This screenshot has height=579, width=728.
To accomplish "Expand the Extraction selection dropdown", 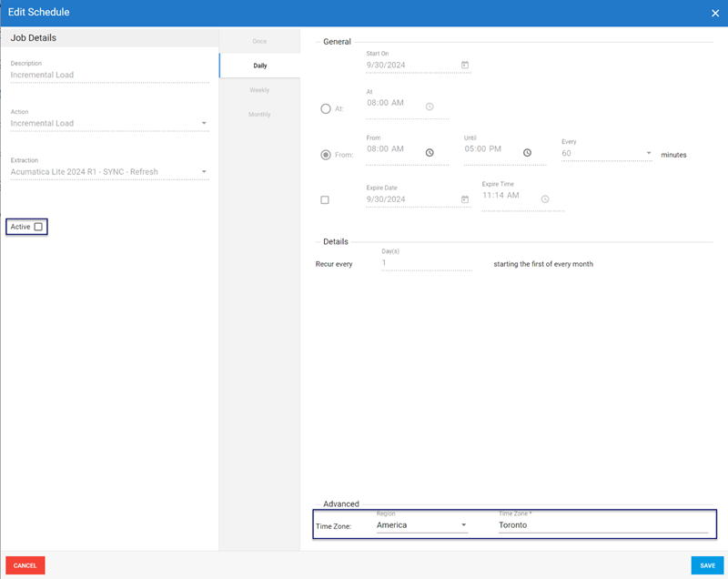I will [x=205, y=171].
